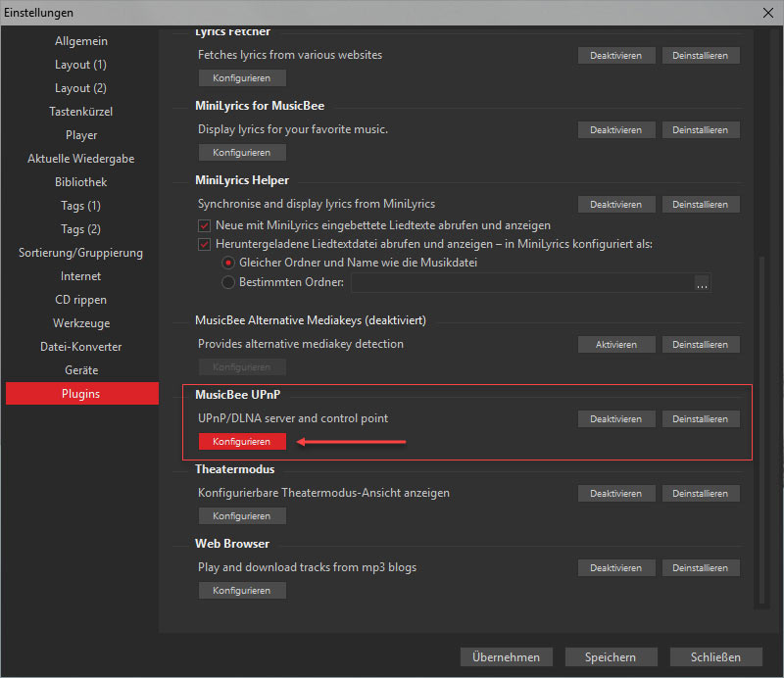Open Tags (1) settings
The width and height of the screenshot is (784, 678).
pyautogui.click(x=81, y=206)
